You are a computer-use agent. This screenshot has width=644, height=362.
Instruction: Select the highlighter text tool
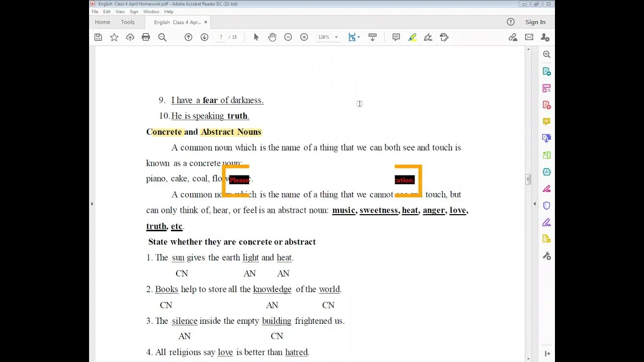pyautogui.click(x=412, y=37)
